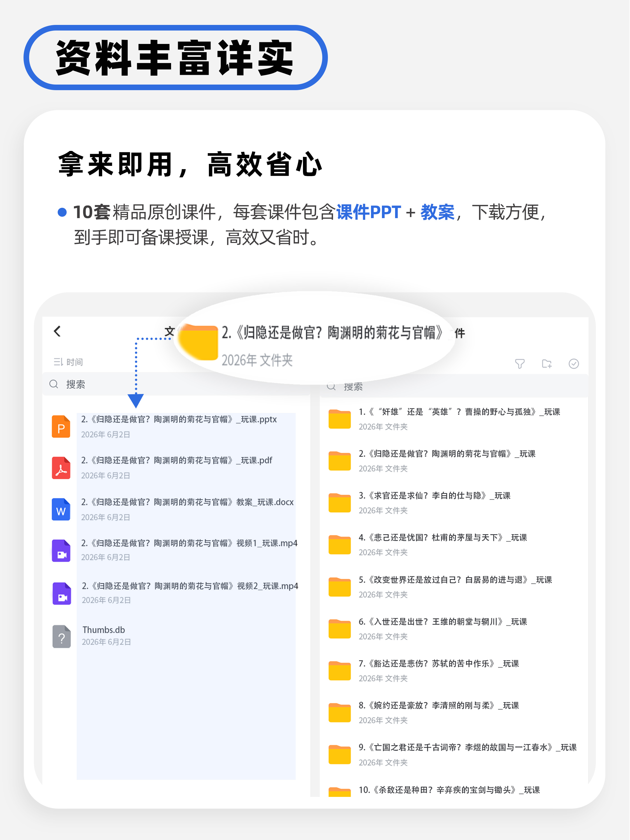Click folder icon for 9.李煜的故国与一江春水
630x840 pixels.
click(340, 755)
